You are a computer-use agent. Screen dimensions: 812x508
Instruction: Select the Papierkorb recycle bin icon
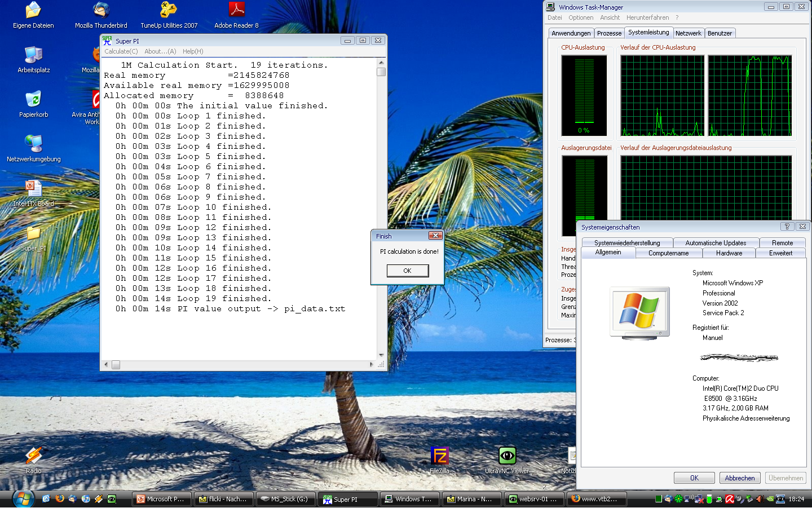pos(33,99)
